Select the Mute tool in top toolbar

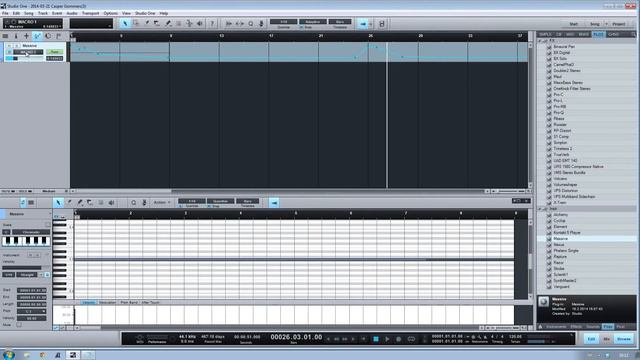tap(178, 24)
